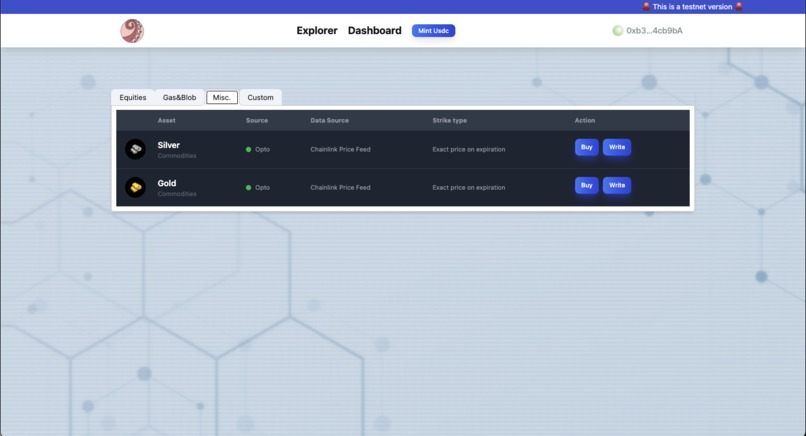806x436 pixels.
Task: Click the Silver asset name
Action: click(169, 145)
